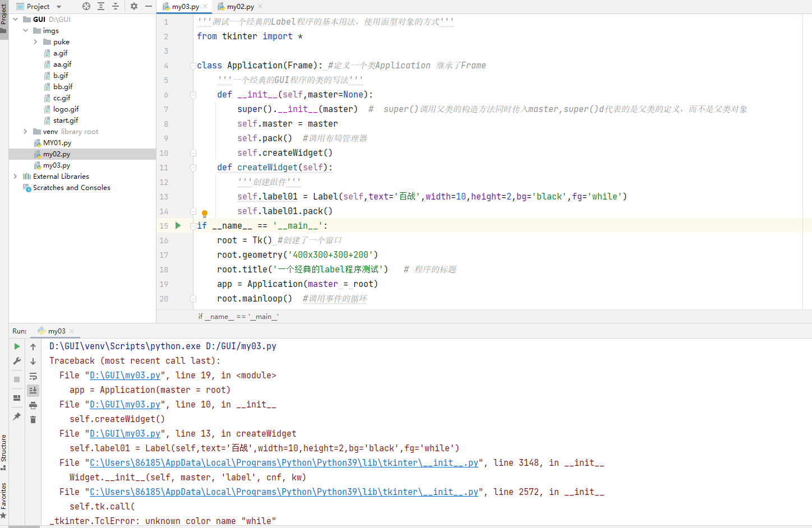Clear console with trash icon

[x=33, y=419]
